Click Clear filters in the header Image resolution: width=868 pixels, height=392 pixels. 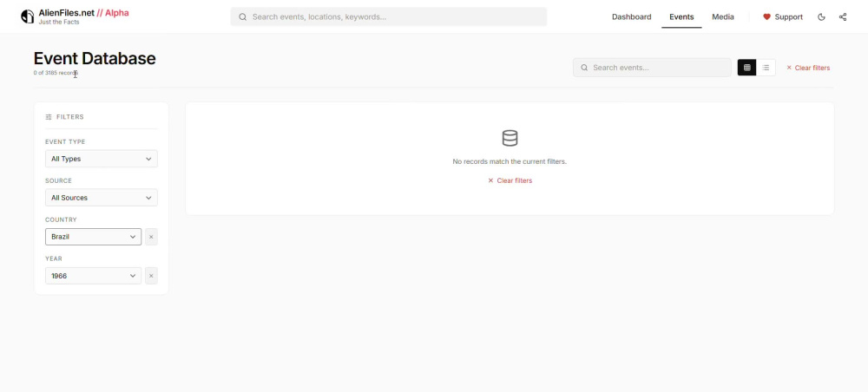(x=808, y=68)
